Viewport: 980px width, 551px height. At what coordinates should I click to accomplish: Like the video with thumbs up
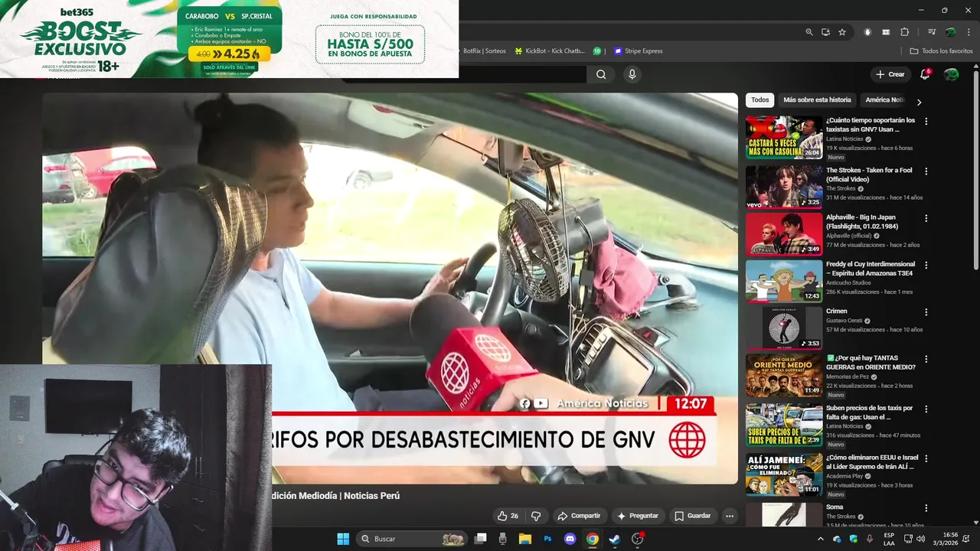508,516
